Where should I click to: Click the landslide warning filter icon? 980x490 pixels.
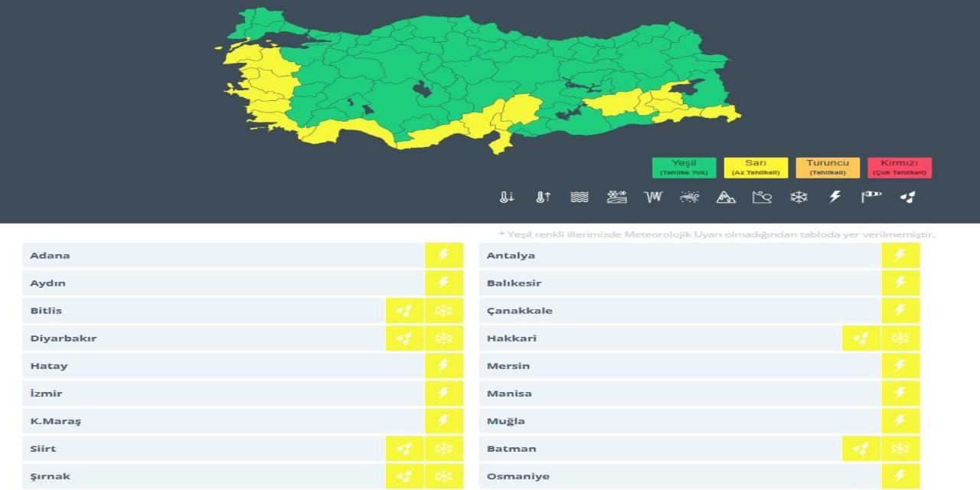(762, 197)
